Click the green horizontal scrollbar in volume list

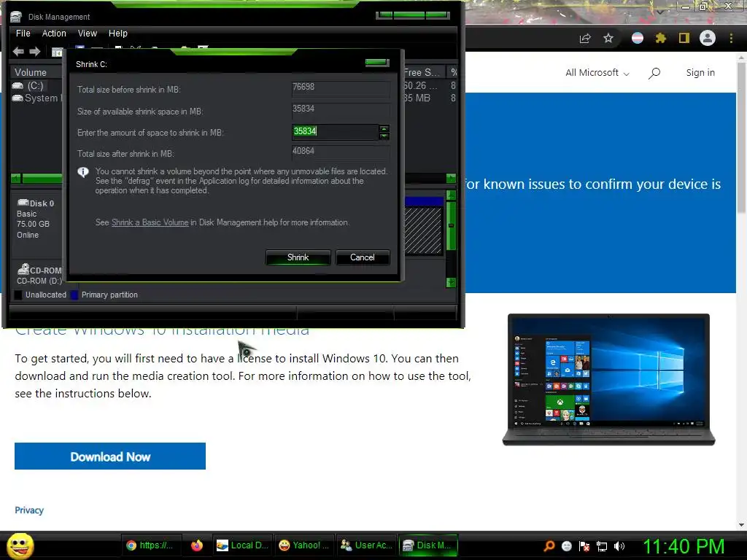pos(42,179)
